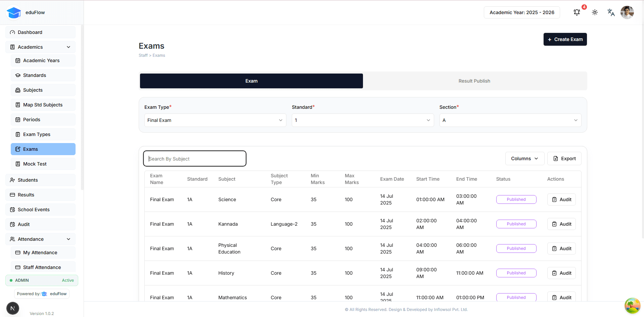
Task: Open the notifications bell icon
Action: point(577,12)
